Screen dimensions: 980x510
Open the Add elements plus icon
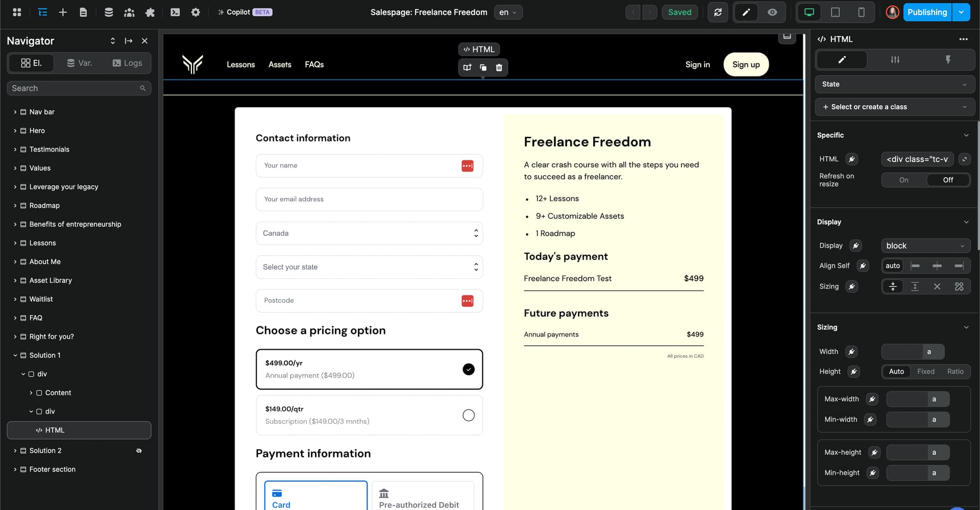63,12
